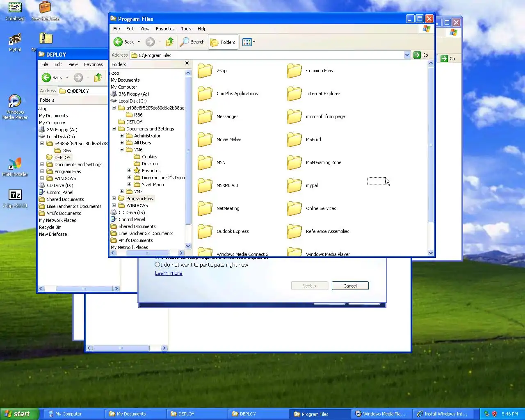Viewport: 525px width, 420px height.
Task: Click the CollabNet desktop icon
Action: coord(15,11)
